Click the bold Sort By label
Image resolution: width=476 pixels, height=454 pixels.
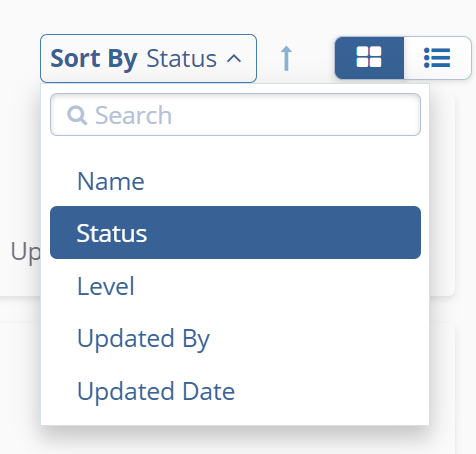(x=94, y=59)
